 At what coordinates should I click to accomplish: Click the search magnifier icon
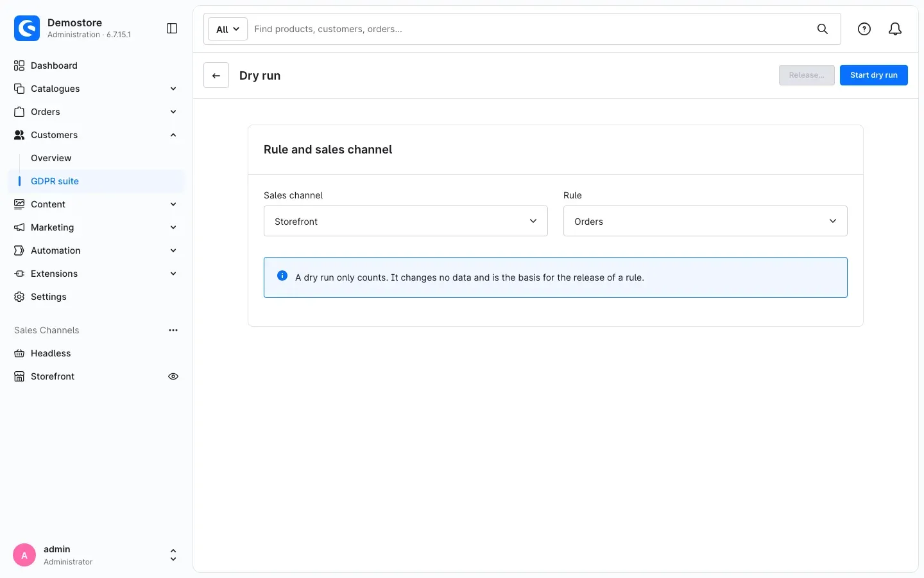(x=823, y=29)
